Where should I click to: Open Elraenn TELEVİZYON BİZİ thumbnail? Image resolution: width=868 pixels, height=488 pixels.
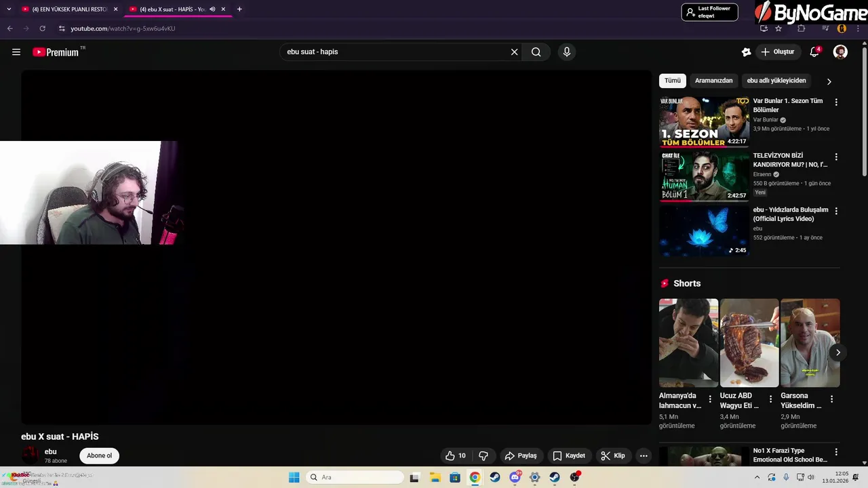(705, 176)
